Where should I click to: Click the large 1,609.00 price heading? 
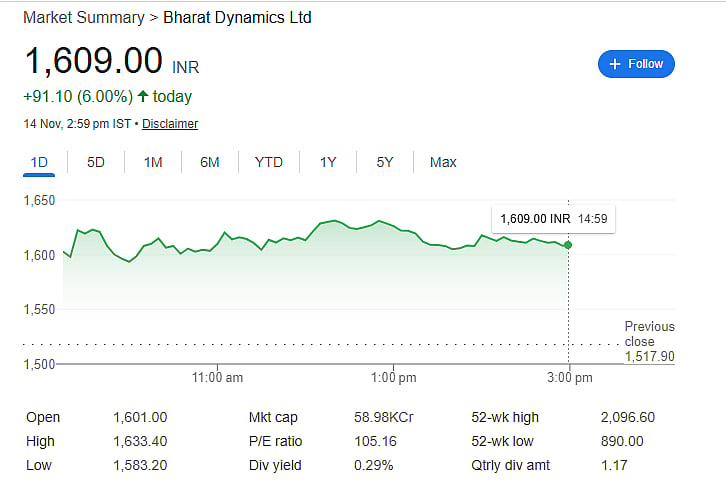[93, 61]
